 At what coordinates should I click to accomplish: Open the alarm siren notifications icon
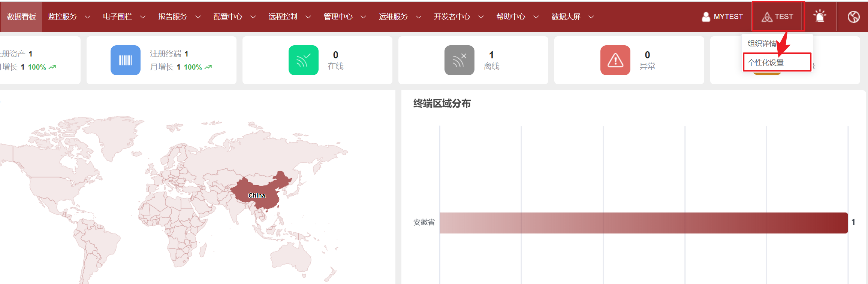click(x=820, y=16)
